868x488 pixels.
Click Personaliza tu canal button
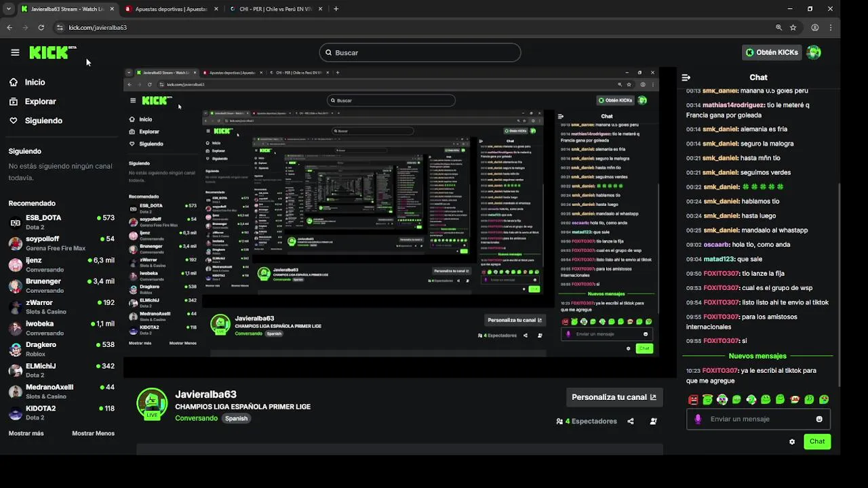614,397
